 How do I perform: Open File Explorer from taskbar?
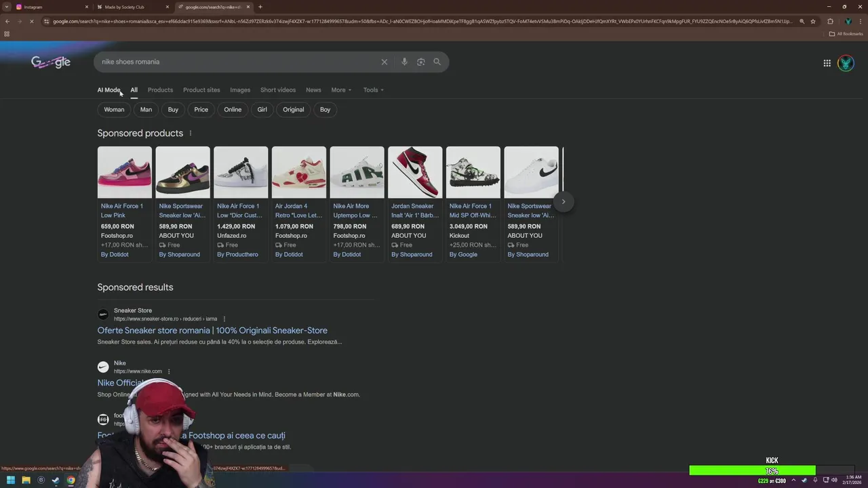26,480
